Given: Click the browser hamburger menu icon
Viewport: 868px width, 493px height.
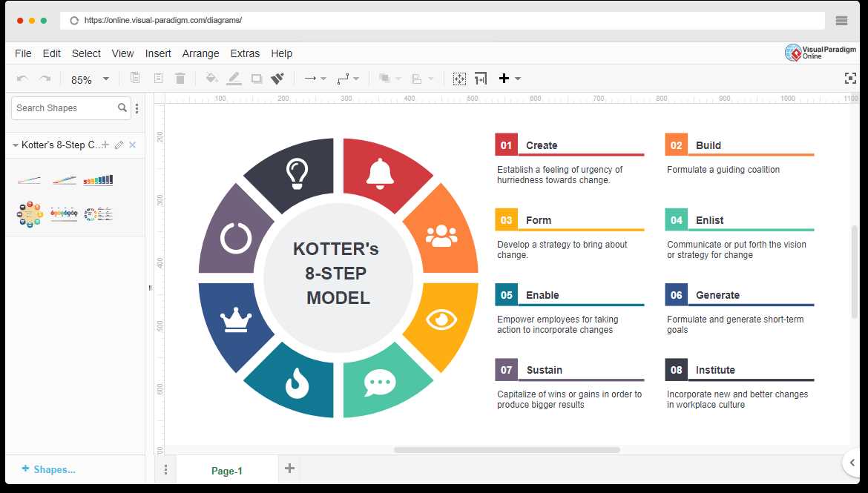Looking at the screenshot, I should click(841, 21).
